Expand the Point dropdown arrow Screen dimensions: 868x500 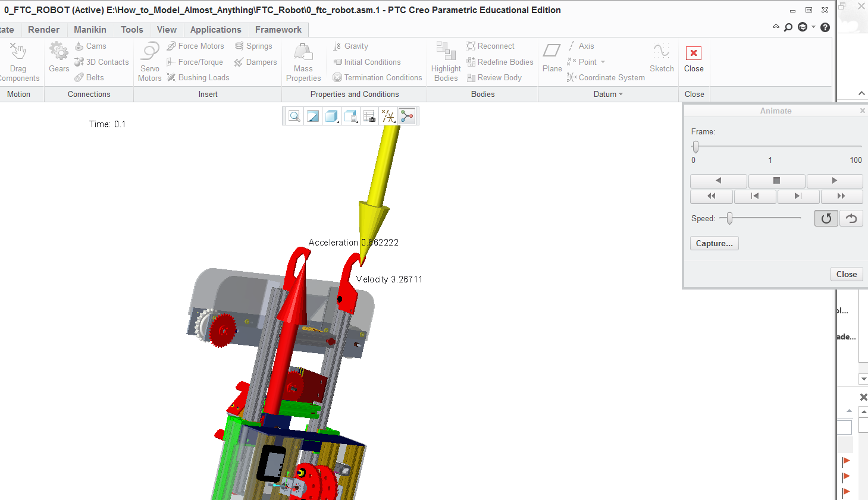[603, 62]
